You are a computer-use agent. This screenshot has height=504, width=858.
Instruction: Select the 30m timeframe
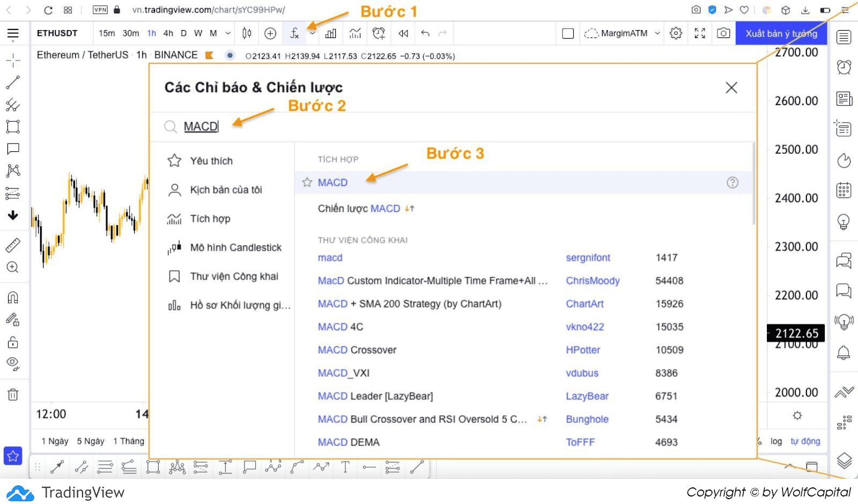[131, 33]
